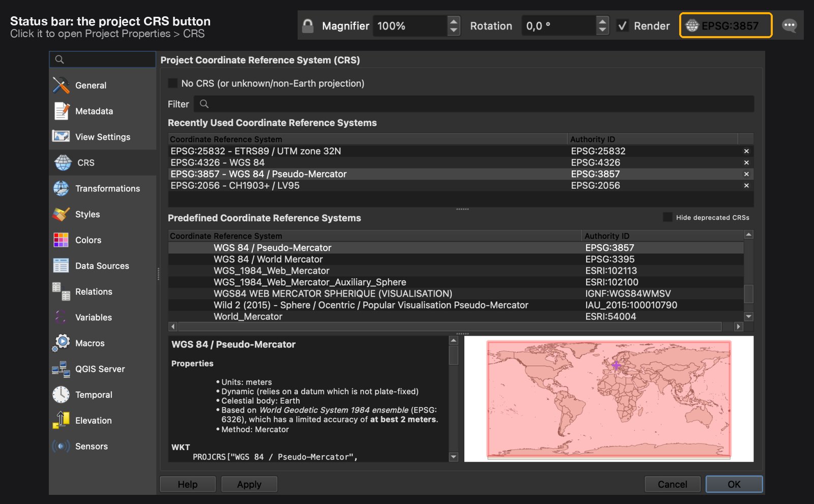Remove EPSG:3857 from recently used list

point(746,174)
